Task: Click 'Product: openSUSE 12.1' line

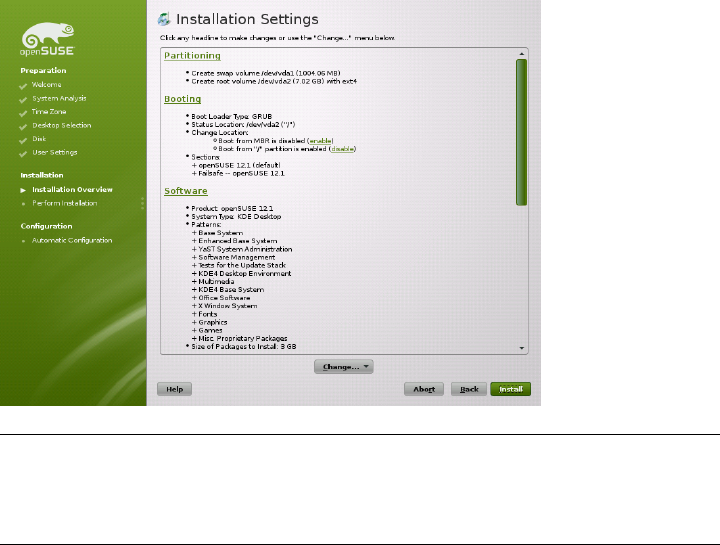Action: pyautogui.click(x=232, y=208)
